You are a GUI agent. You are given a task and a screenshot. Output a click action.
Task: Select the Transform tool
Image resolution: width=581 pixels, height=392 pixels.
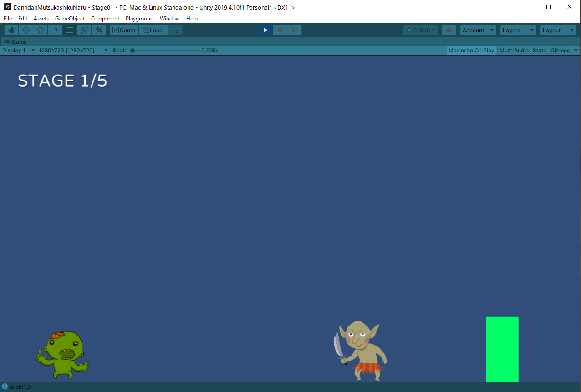click(x=84, y=30)
